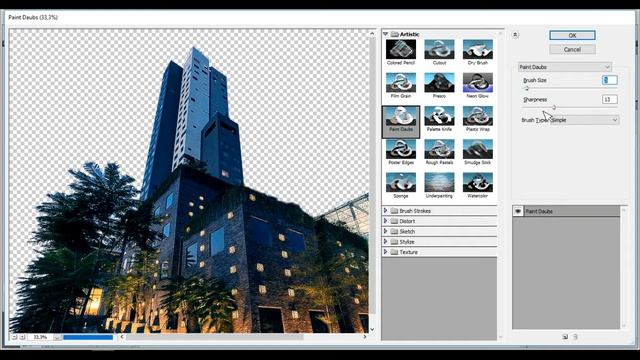Screen dimensions: 640x360
Task: Open the preview zoom percentage dropdown
Action: pyautogui.click(x=58, y=337)
